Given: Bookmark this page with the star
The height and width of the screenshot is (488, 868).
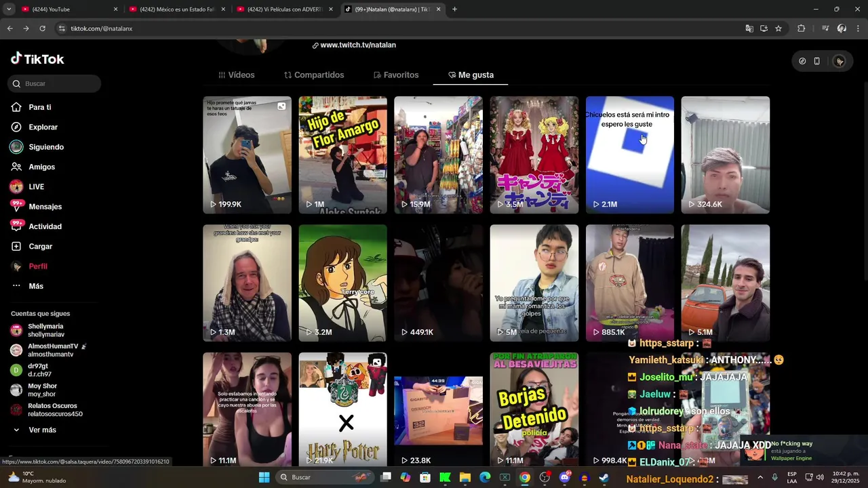Looking at the screenshot, I should [778, 28].
